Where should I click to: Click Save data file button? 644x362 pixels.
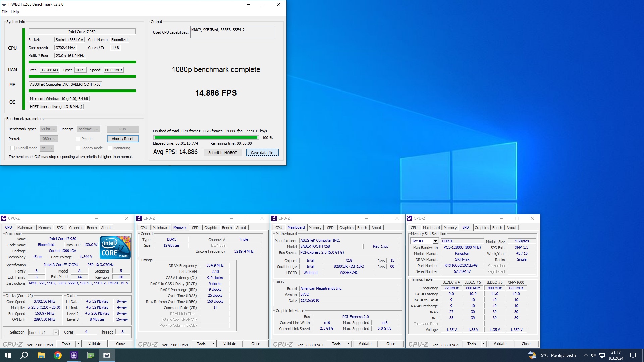click(262, 153)
